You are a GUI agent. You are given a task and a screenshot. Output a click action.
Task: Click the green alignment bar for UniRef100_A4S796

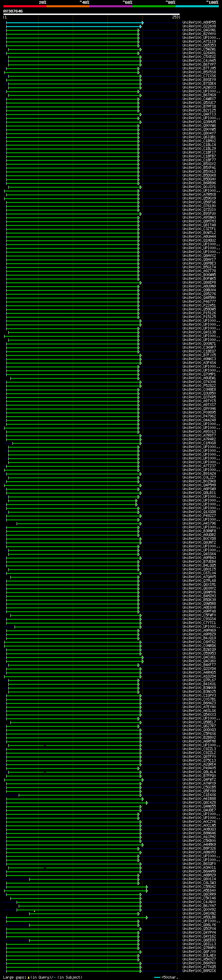coord(79,524)
